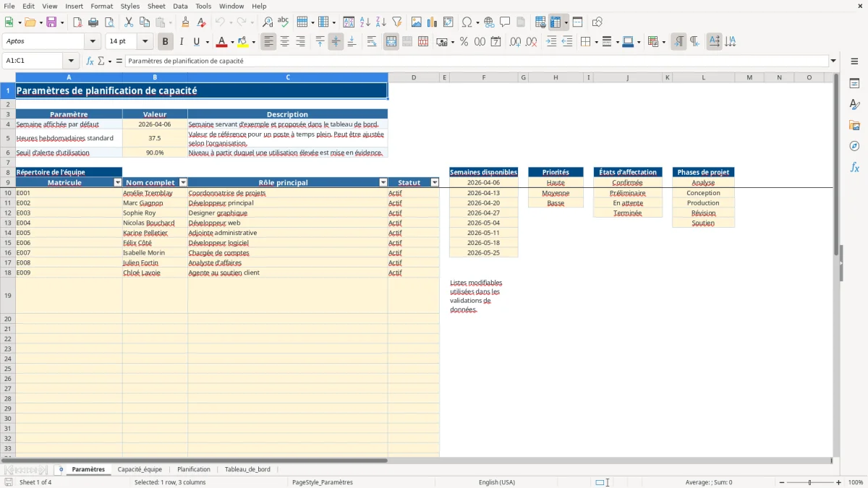The width and height of the screenshot is (868, 488).
Task: Open sidebar Functions deck
Action: tap(854, 167)
